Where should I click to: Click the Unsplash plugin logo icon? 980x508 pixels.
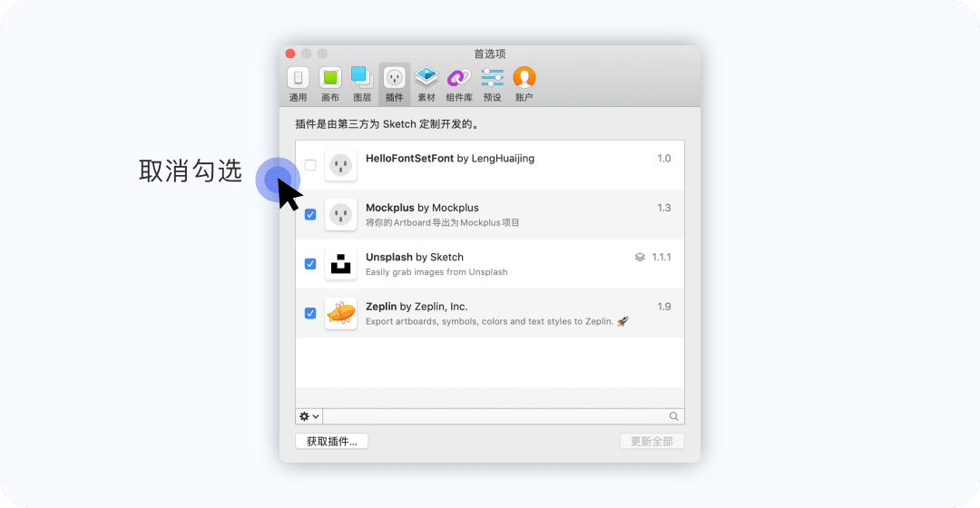[x=340, y=264]
